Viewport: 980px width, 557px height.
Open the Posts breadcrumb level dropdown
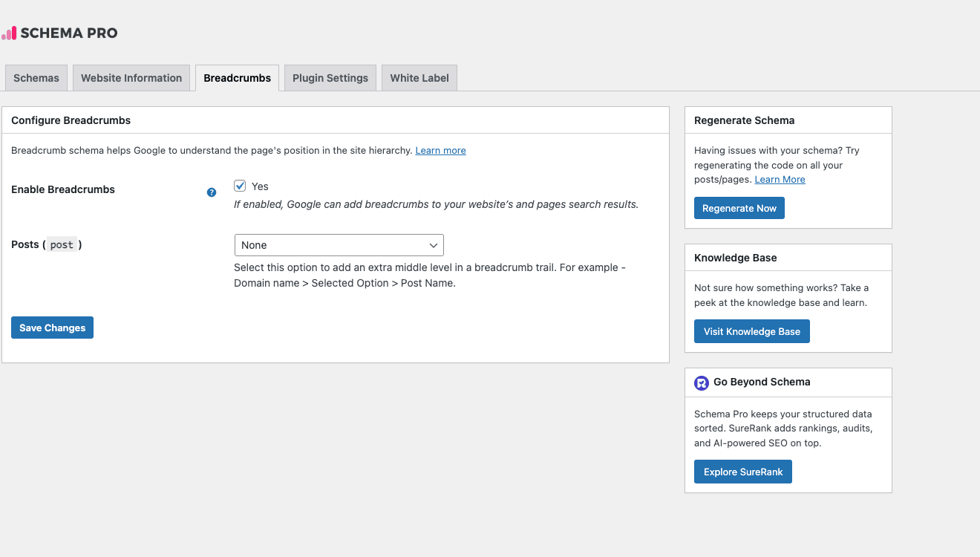click(x=339, y=245)
